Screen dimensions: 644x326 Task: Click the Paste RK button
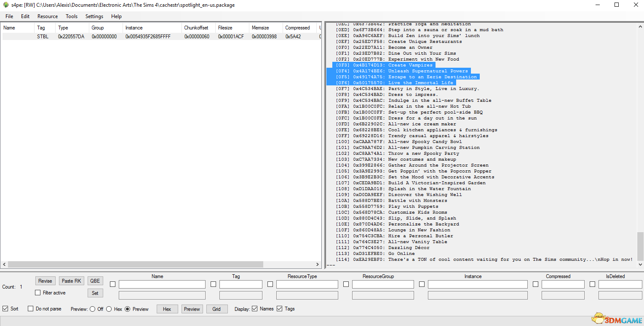72,281
